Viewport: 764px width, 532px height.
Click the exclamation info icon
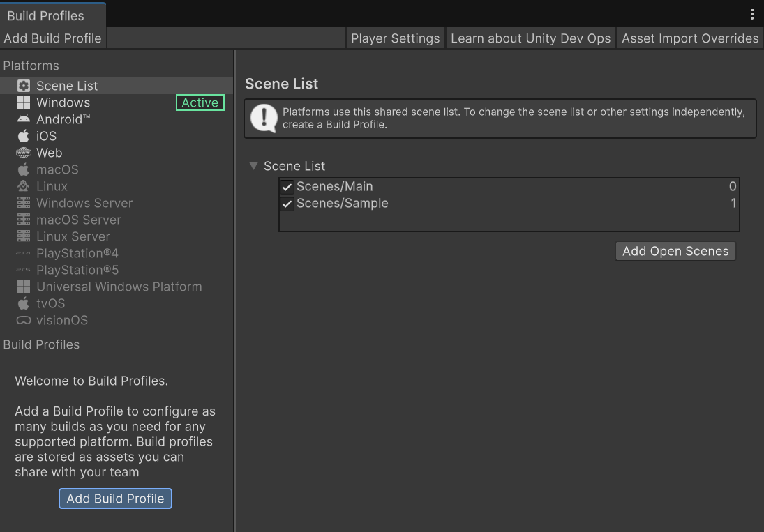[x=264, y=119]
